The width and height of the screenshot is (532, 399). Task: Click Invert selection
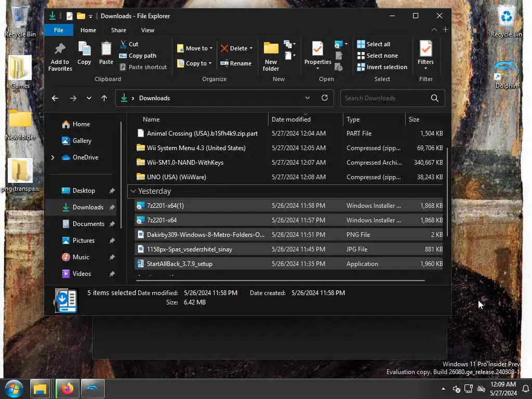382,67
